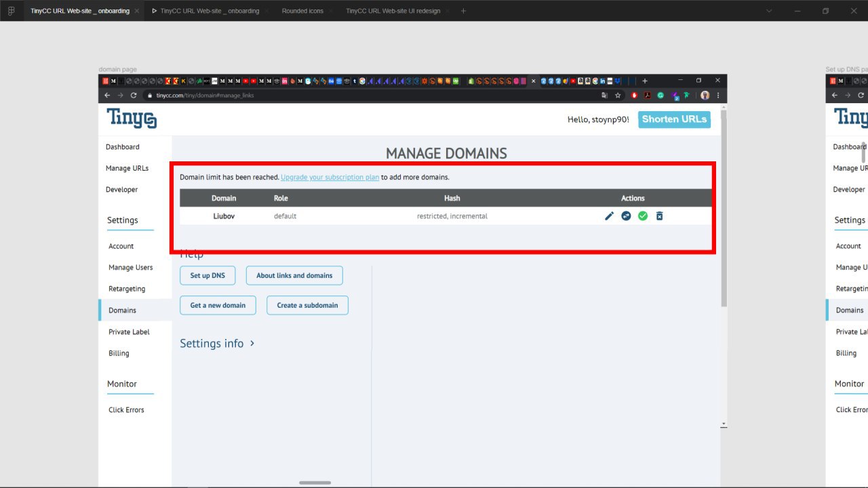
Task: Click Create a subdomain button
Action: tap(307, 306)
